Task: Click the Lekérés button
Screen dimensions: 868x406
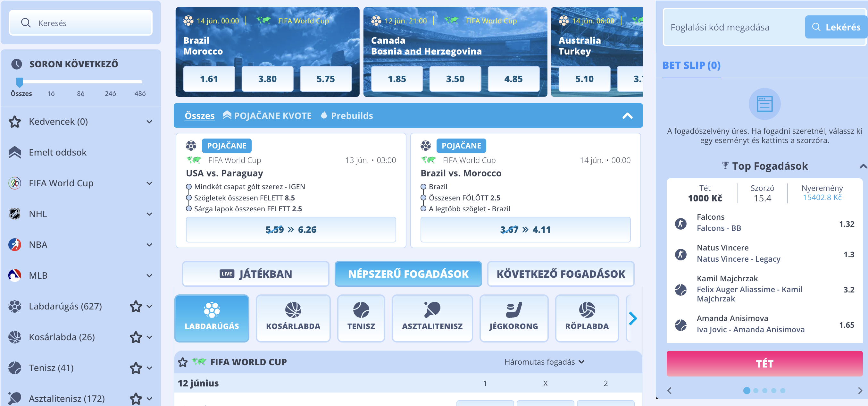Action: click(x=836, y=27)
